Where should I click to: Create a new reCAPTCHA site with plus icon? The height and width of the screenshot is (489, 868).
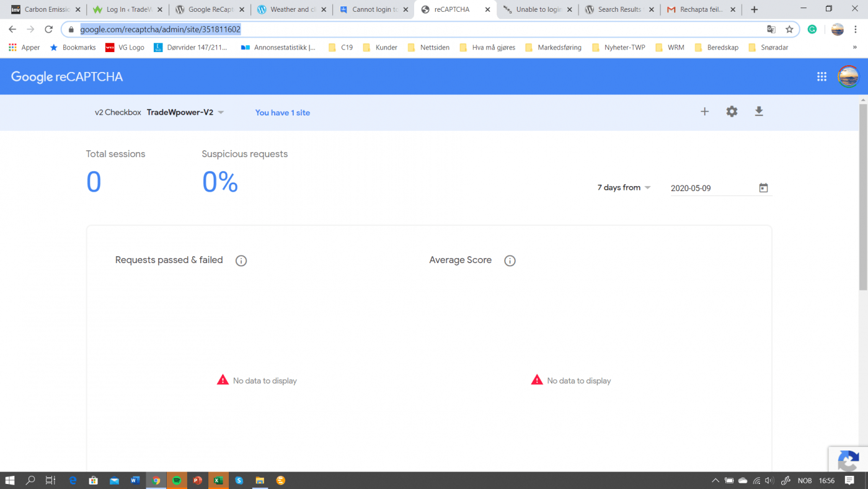[704, 112]
